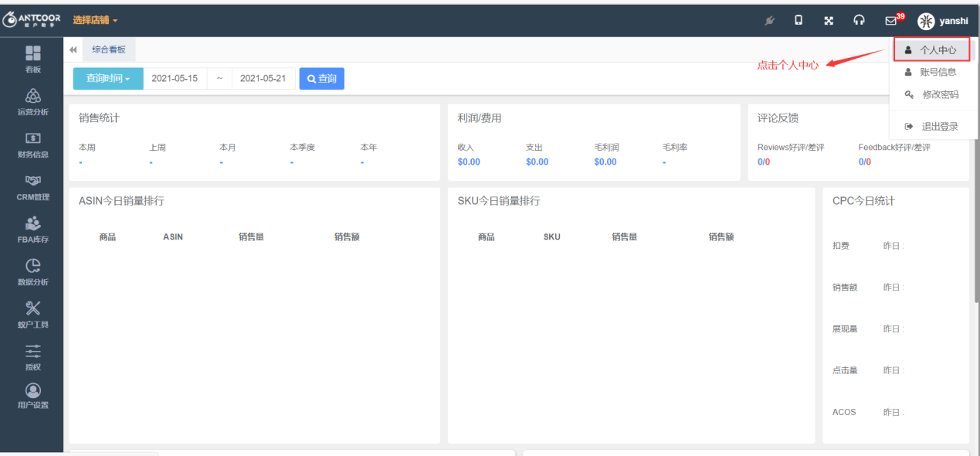Click the ASIN column header
This screenshot has height=456, width=980.
click(x=173, y=237)
